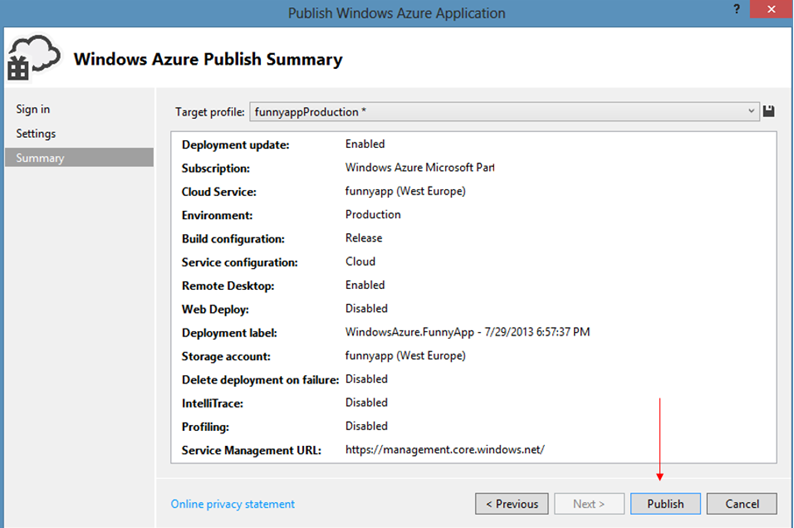Image resolution: width=794 pixels, height=528 pixels.
Task: Click the Azure cloud package icon
Action: point(33,58)
